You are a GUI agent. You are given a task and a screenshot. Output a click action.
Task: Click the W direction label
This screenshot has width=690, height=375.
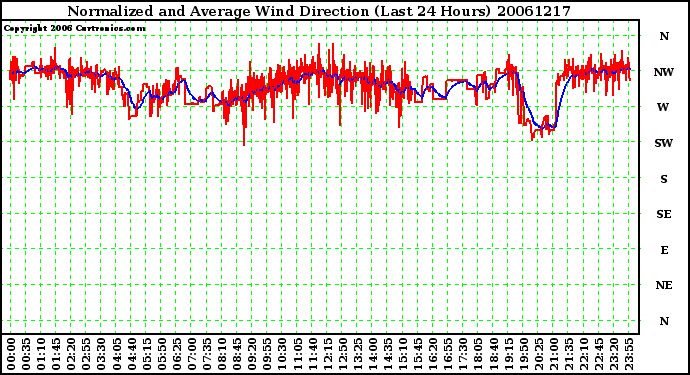(663, 107)
